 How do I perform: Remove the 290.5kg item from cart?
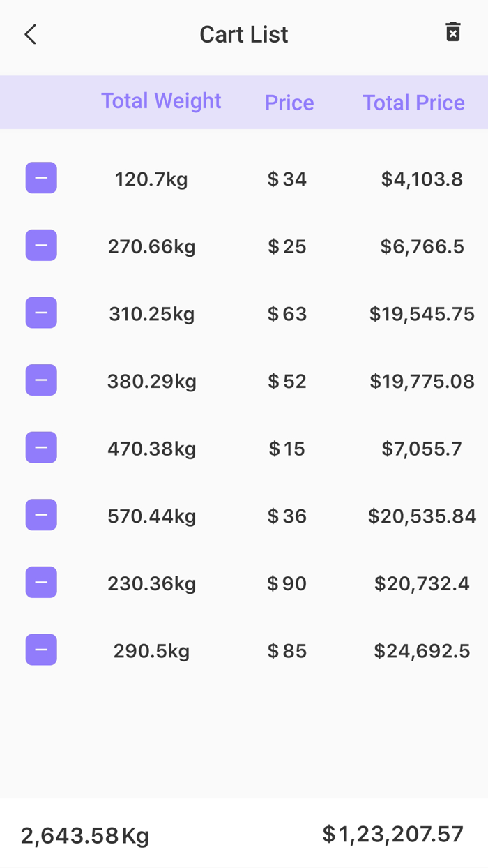[40, 649]
